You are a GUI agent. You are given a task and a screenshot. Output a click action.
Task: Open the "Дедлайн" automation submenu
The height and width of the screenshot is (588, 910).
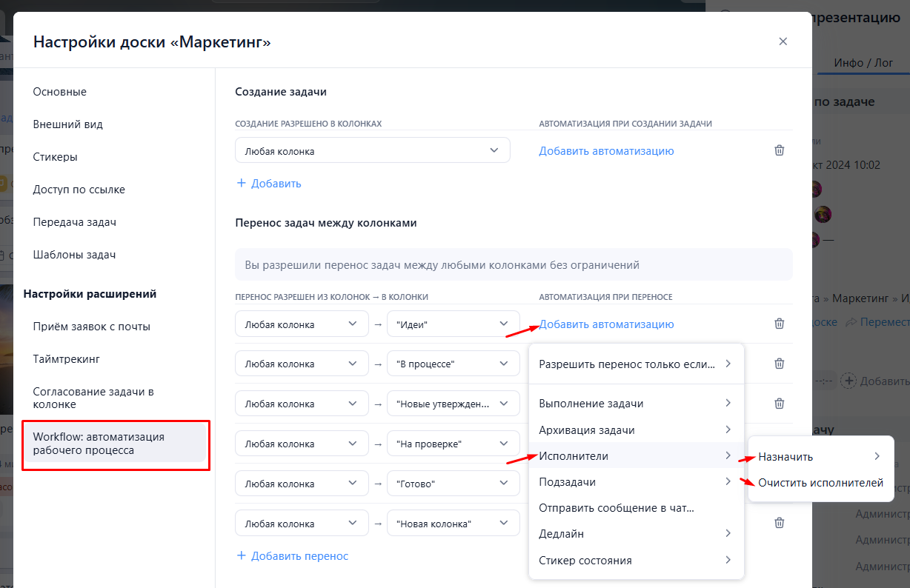pyautogui.click(x=636, y=533)
